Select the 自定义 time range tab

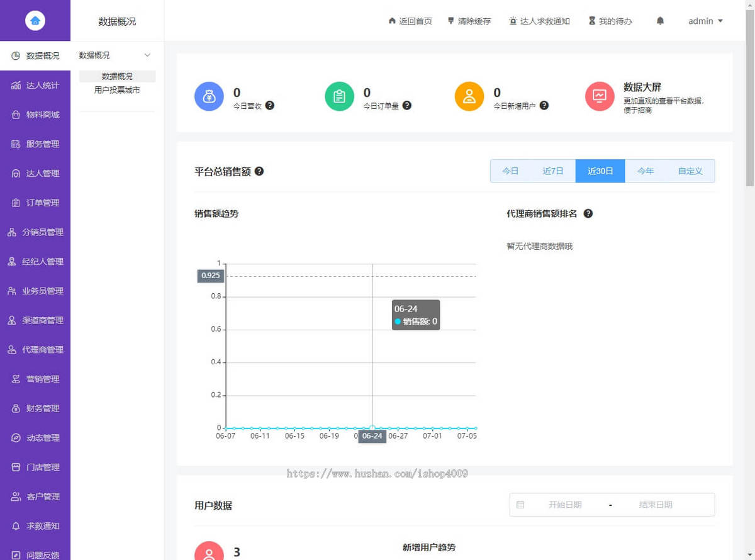[690, 171]
